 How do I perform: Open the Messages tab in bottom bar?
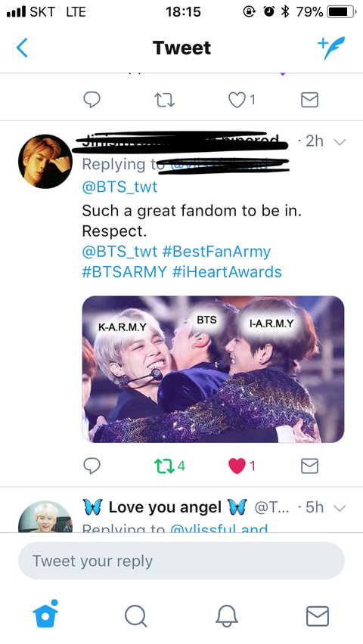318,616
